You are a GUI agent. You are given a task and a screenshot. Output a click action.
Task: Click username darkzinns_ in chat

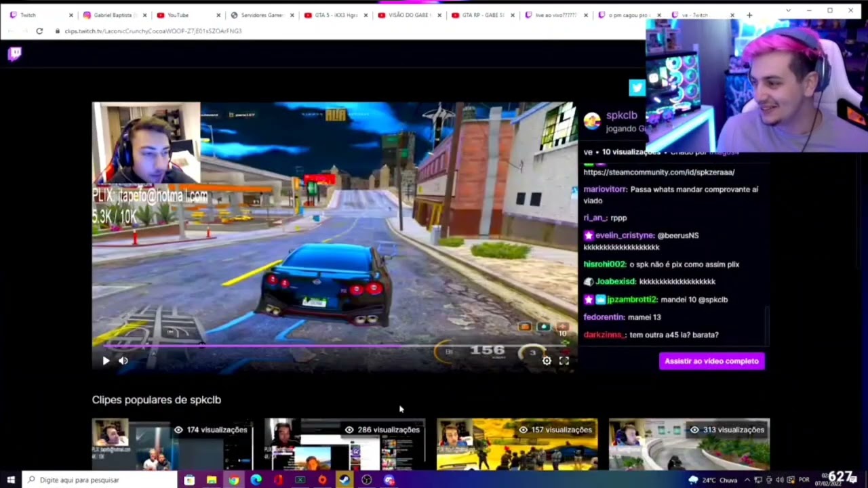[604, 335]
